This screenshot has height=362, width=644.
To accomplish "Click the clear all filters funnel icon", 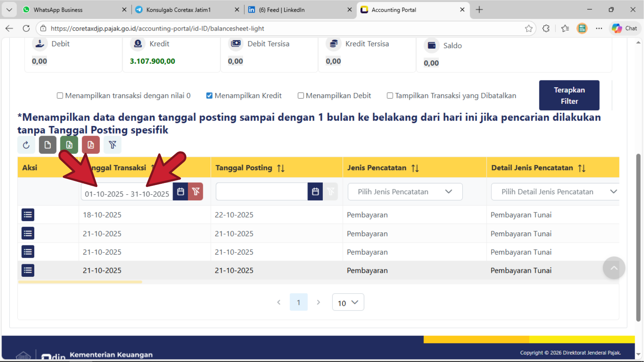I will click(112, 145).
